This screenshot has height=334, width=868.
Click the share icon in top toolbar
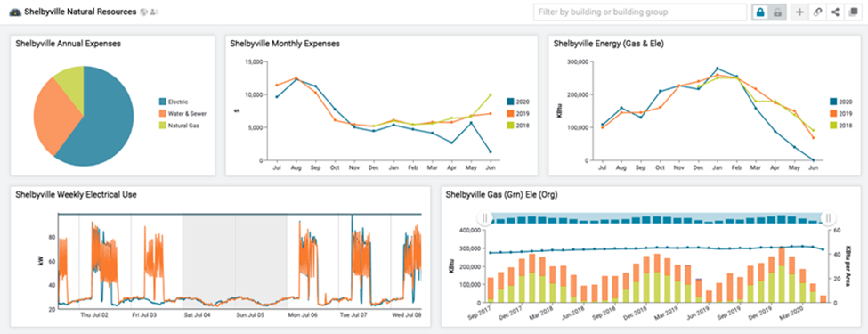(x=835, y=12)
